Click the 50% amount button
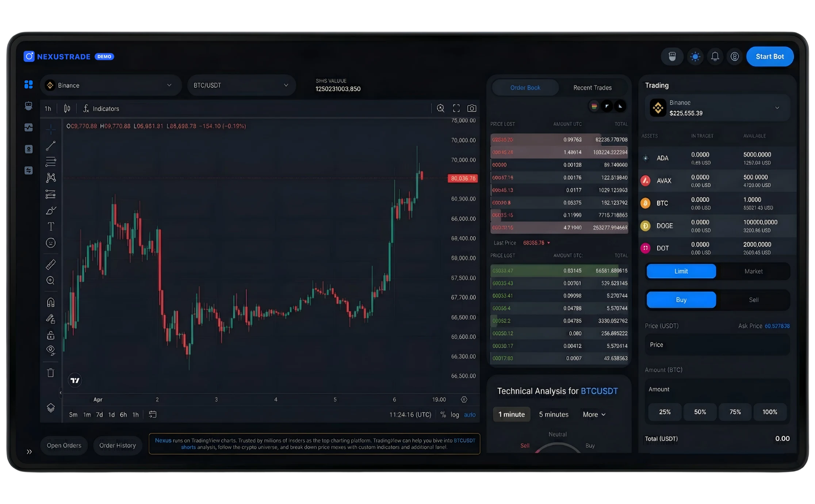Screen dimensions: 815x504 point(700,412)
